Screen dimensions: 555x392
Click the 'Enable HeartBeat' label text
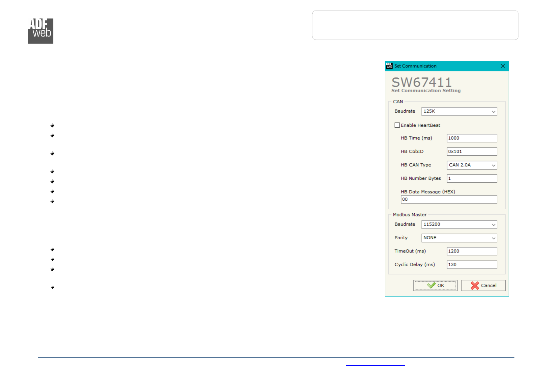(x=420, y=125)
